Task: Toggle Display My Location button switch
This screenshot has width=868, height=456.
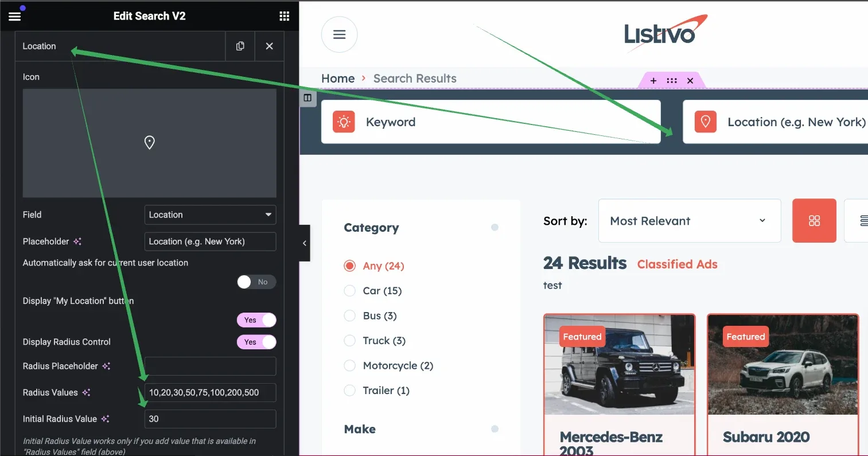Action: (256, 320)
